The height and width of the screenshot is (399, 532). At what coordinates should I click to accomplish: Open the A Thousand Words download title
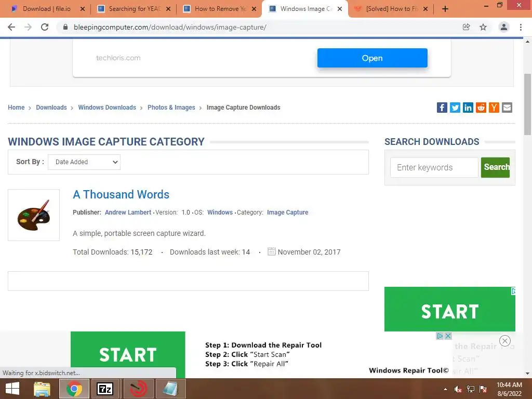[121, 194]
